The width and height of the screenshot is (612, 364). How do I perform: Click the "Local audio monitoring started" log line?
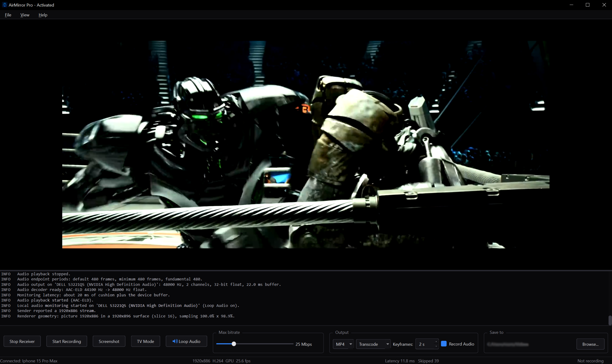[x=128, y=305]
